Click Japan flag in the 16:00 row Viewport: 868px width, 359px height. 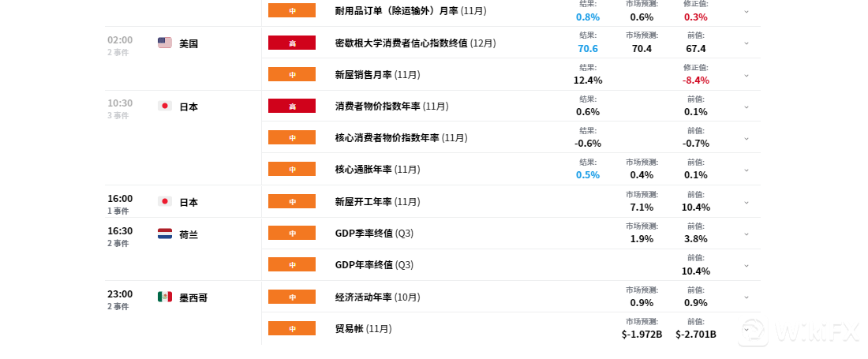tap(164, 201)
